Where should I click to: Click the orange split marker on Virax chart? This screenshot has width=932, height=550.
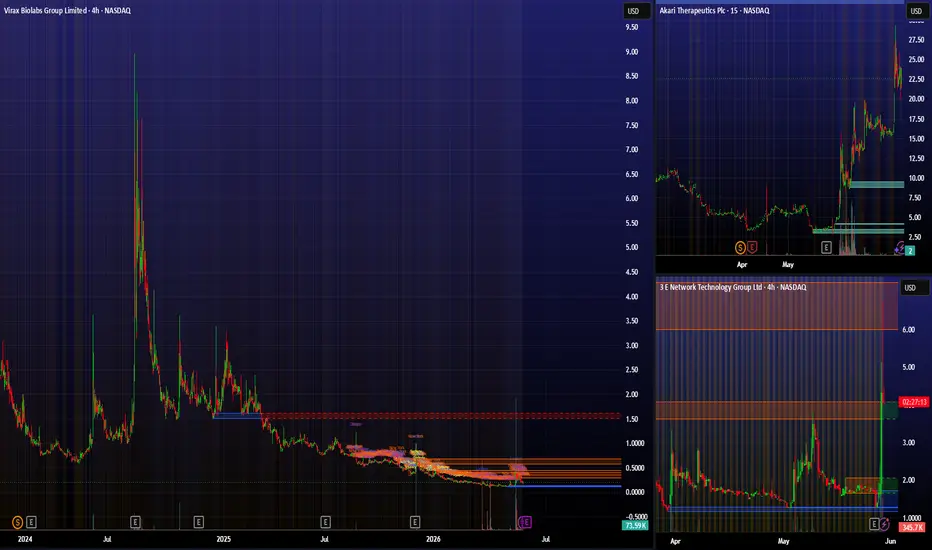(x=18, y=522)
